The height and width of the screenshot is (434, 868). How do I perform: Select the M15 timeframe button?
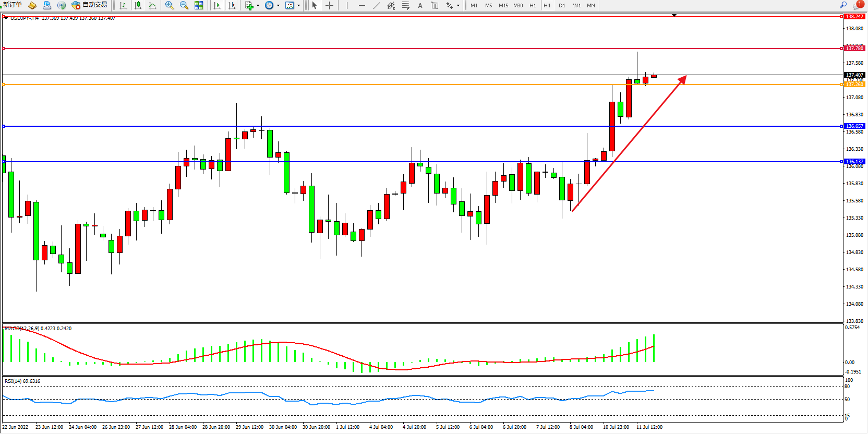tap(503, 5)
